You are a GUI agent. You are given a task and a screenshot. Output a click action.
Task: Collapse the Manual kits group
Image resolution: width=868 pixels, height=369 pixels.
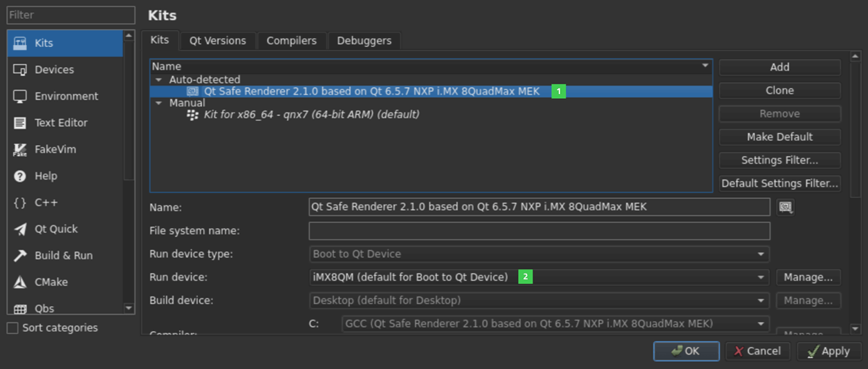[158, 103]
